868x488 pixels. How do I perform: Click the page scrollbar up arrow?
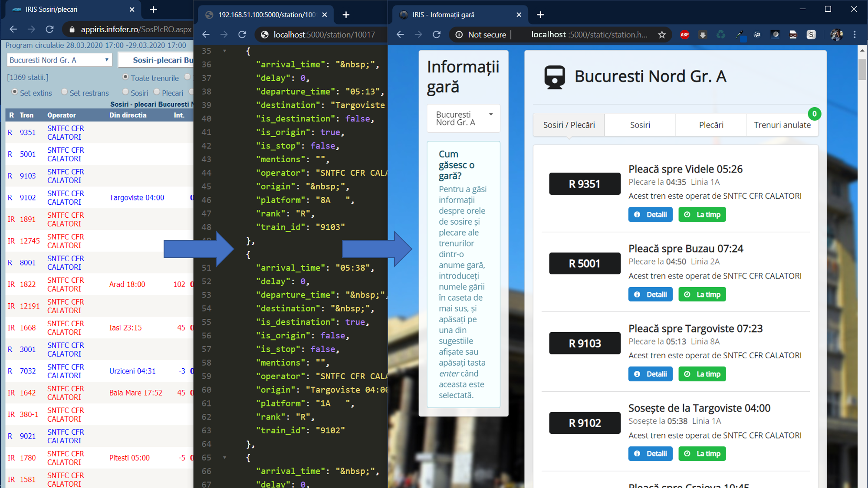[x=862, y=50]
